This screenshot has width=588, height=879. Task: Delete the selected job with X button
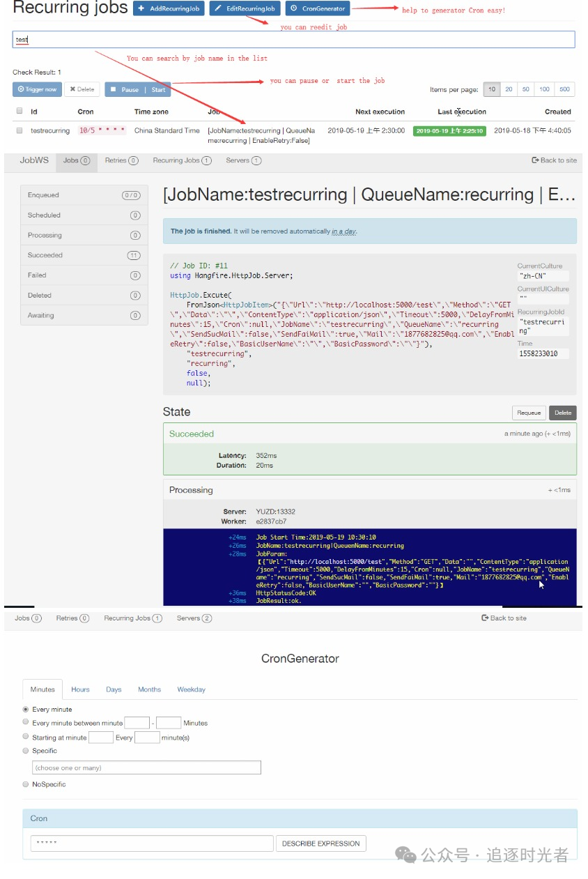pyautogui.click(x=82, y=89)
